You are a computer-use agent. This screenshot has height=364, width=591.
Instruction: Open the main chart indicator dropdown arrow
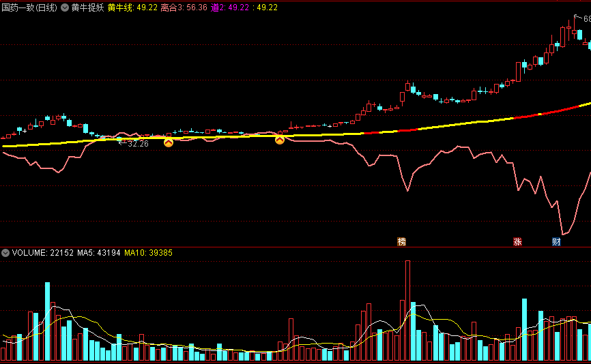(65, 7)
